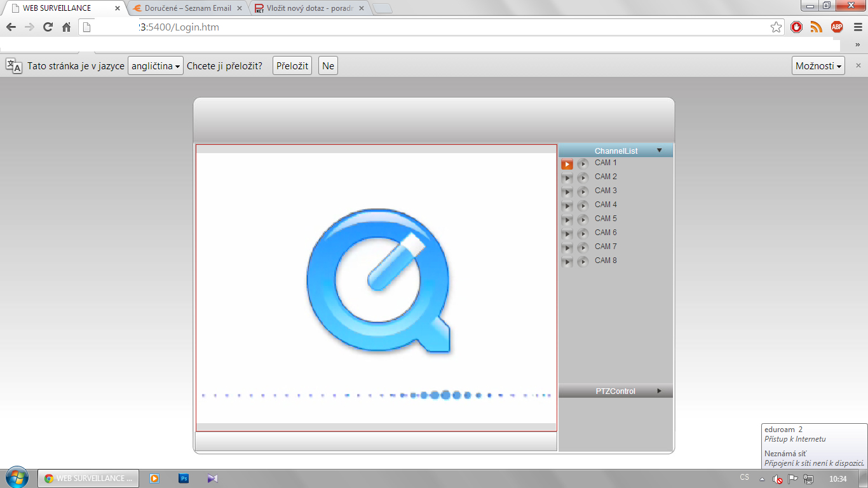Image resolution: width=868 pixels, height=488 pixels.
Task: Go back to the previous page
Action: [11, 27]
